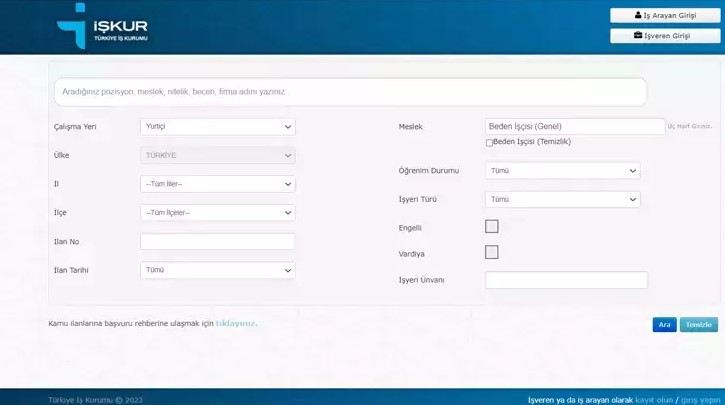Viewport: 725px width, 405px height.
Task: Open the İşyeri Türü dropdown
Action: (563, 199)
